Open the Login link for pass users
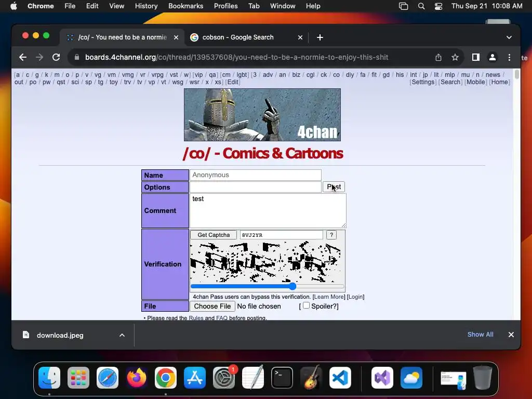Viewport: 532px width, 399px height. [x=355, y=297]
